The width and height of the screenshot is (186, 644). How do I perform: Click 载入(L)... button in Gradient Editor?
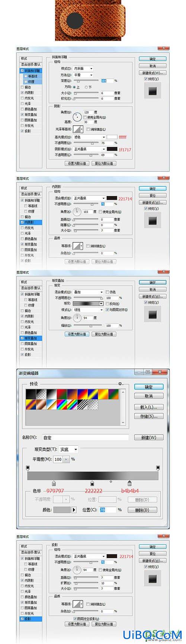click(x=149, y=407)
